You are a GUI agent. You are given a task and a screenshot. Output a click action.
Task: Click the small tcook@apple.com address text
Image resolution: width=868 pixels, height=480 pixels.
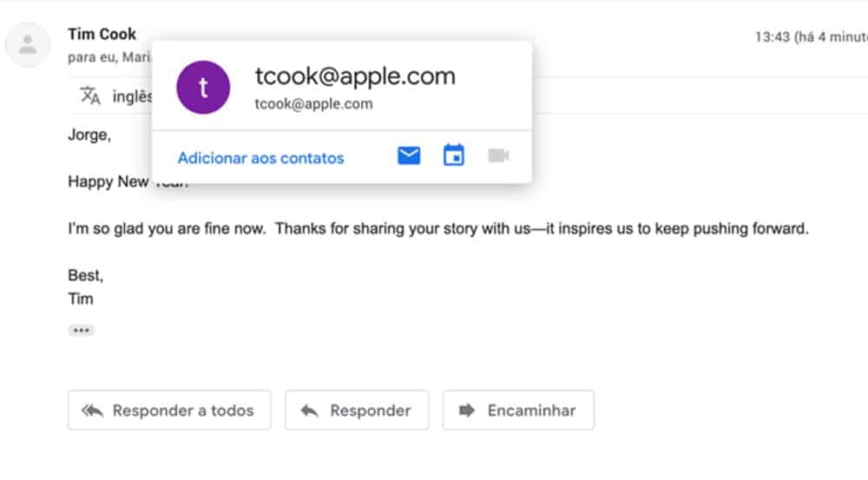coord(313,104)
